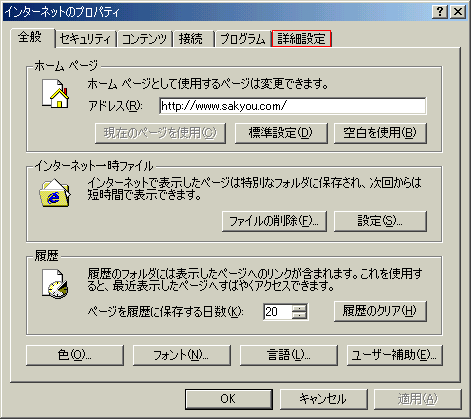Clear history with 履歴のクリア(H)
The image size is (471, 419).
(x=380, y=311)
